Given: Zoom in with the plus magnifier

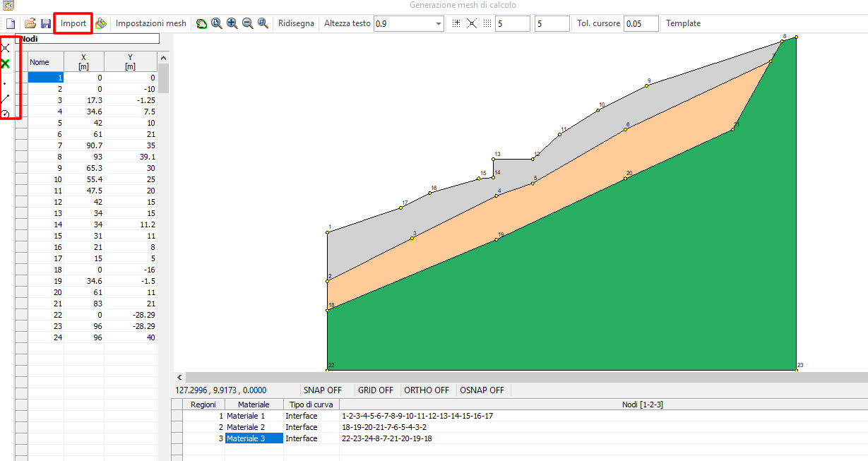Looking at the screenshot, I should [x=232, y=23].
